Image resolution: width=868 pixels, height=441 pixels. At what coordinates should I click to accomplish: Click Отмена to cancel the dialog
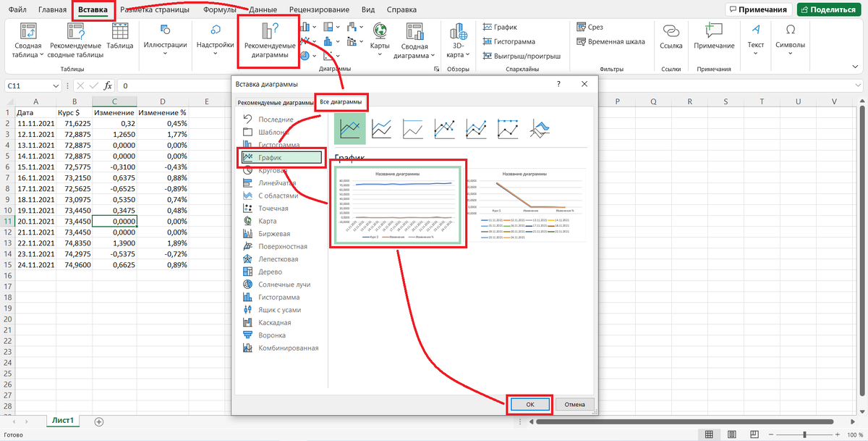574,404
